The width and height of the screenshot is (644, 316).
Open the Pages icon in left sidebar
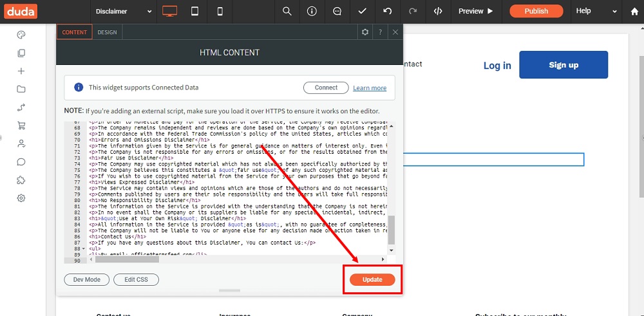coord(21,53)
